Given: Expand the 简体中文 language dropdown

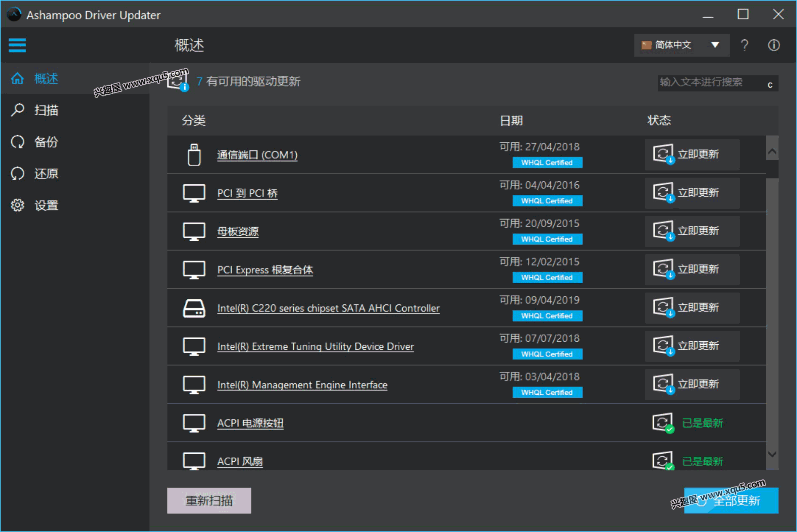Looking at the screenshot, I should (682, 45).
